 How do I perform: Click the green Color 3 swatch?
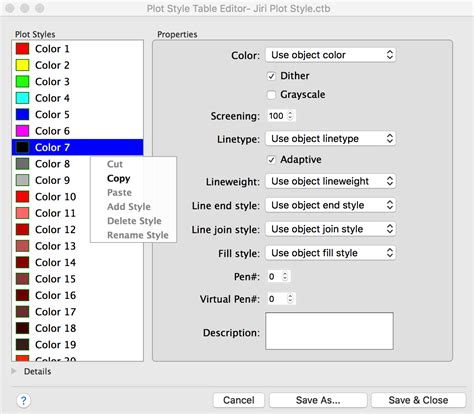[x=22, y=82]
